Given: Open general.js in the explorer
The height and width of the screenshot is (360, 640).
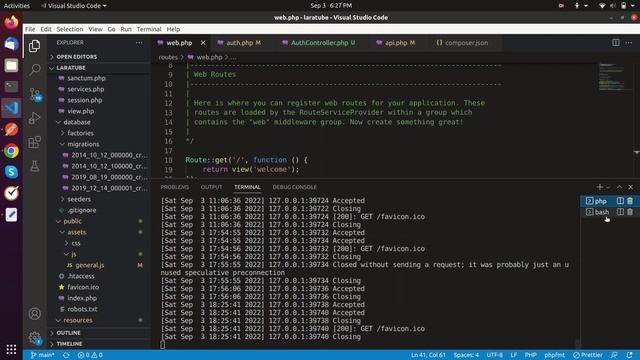Looking at the screenshot, I should [89, 265].
